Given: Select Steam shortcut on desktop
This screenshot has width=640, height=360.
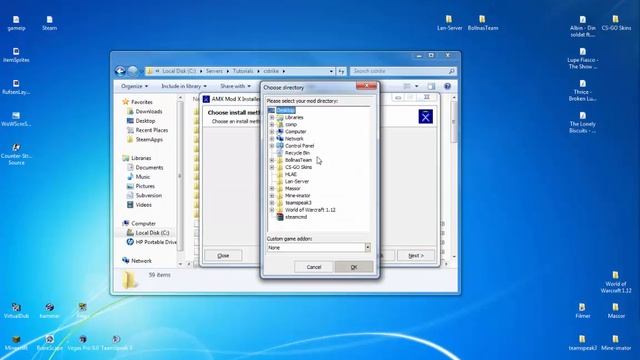Looking at the screenshot, I should 49,23.
